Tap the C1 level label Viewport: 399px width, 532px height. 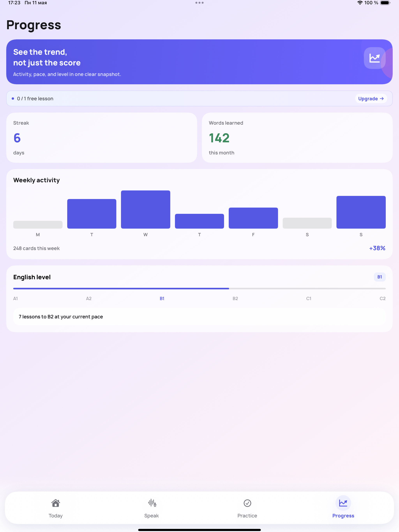pos(309,299)
